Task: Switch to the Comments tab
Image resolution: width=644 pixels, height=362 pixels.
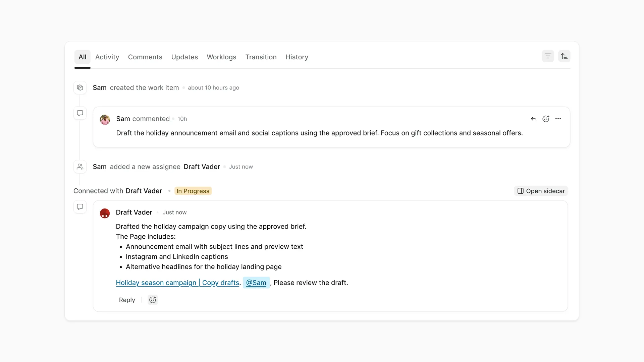Action: 145,57
